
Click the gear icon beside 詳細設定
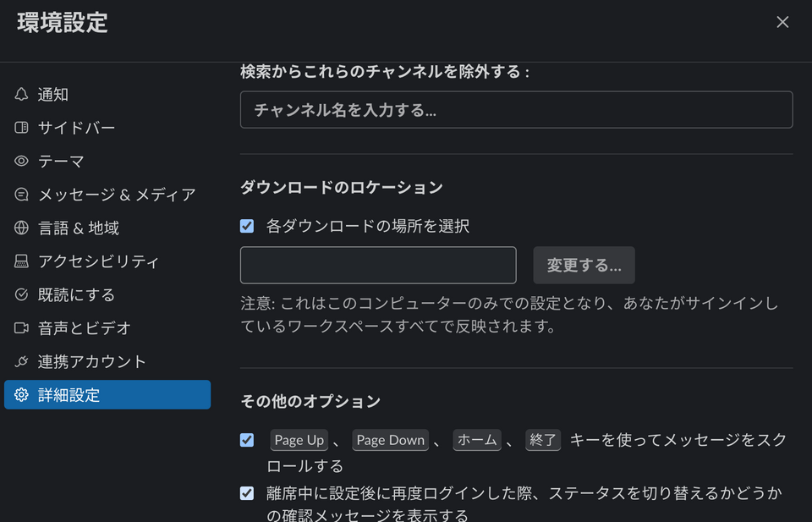21,394
